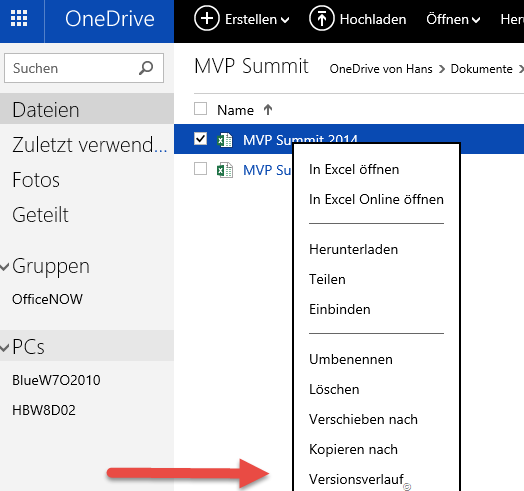Check the second MVP Su file checkbox
This screenshot has width=524, height=491.
(x=201, y=169)
